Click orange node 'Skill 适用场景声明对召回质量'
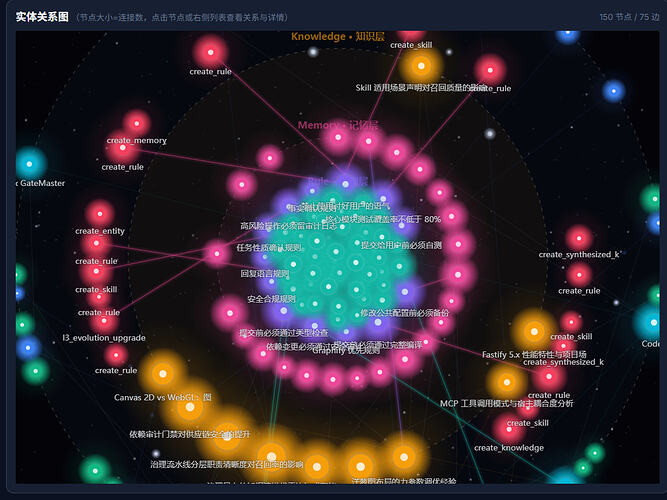Viewport: 667px width, 500px height. pyautogui.click(x=421, y=66)
